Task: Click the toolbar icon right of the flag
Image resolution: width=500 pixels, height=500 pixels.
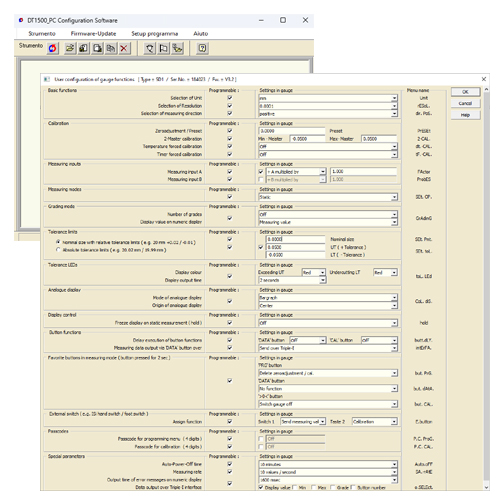Action: point(177,48)
